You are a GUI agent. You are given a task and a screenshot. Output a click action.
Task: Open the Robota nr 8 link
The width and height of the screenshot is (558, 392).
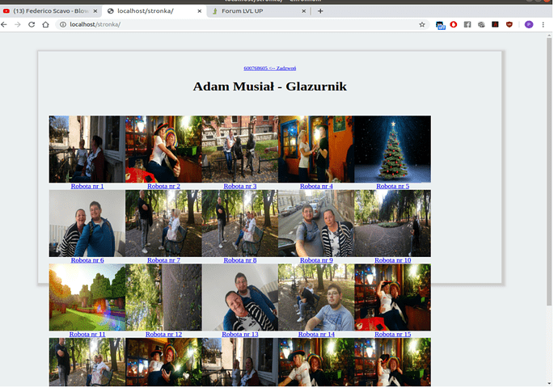[x=239, y=260]
